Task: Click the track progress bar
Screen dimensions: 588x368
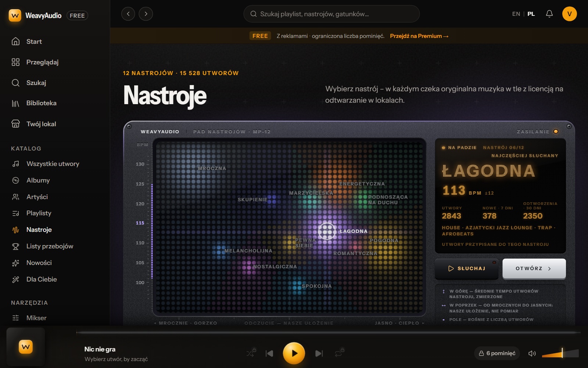Action: pos(329,332)
